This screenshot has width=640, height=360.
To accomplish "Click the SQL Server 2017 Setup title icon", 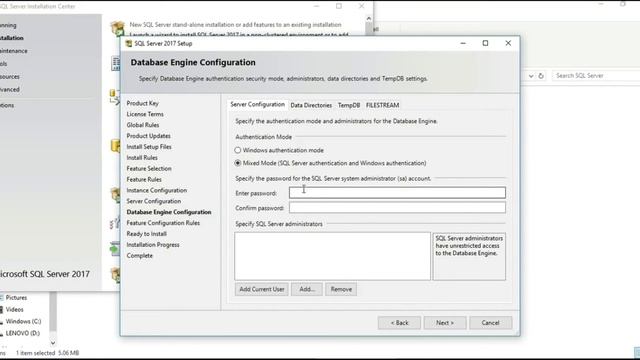I will click(129, 44).
